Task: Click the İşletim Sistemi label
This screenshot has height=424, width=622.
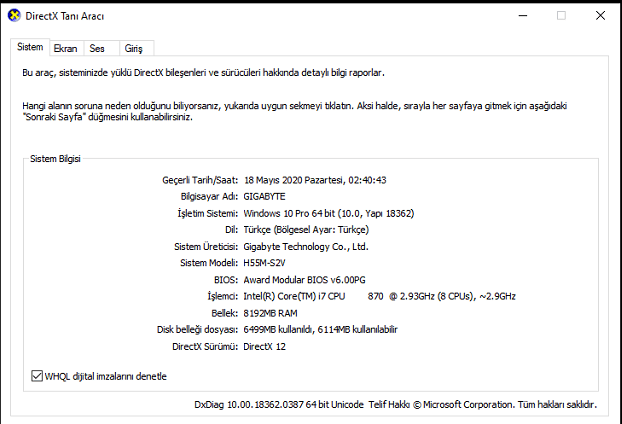Action: point(207,213)
